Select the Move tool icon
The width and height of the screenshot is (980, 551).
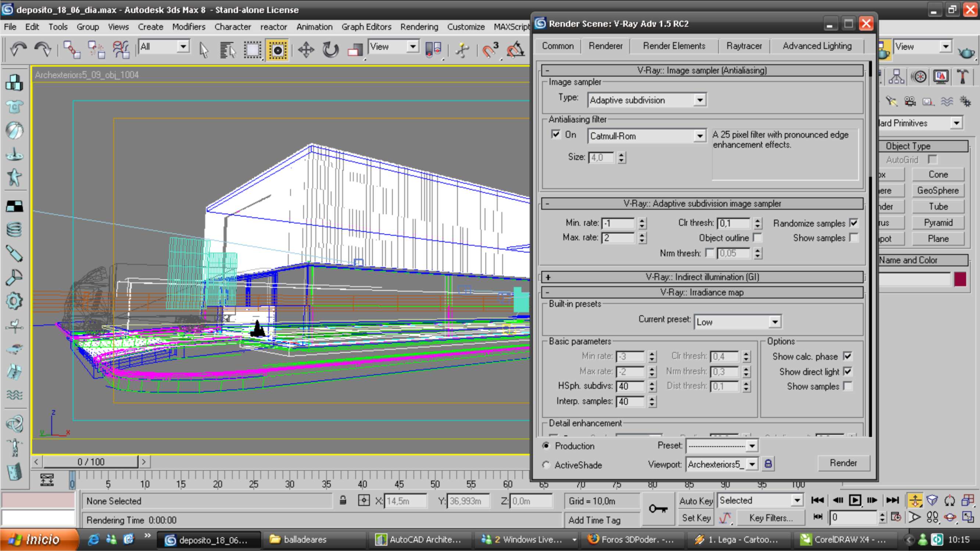point(306,50)
